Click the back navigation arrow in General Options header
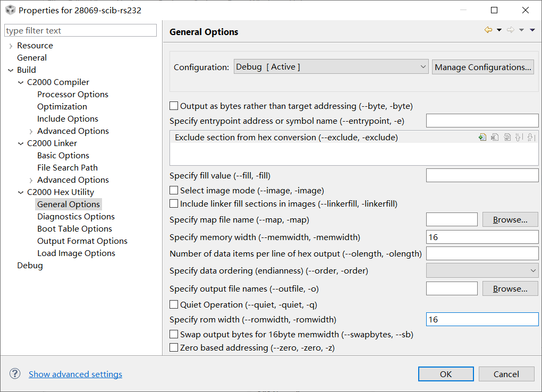This screenshot has height=392, width=542. pyautogui.click(x=487, y=30)
